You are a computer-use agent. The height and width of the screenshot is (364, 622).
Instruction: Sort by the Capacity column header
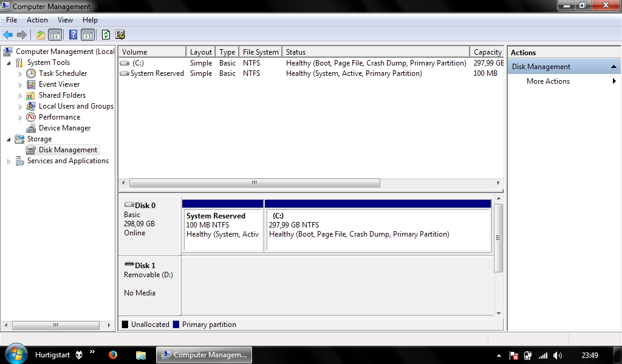coord(487,52)
